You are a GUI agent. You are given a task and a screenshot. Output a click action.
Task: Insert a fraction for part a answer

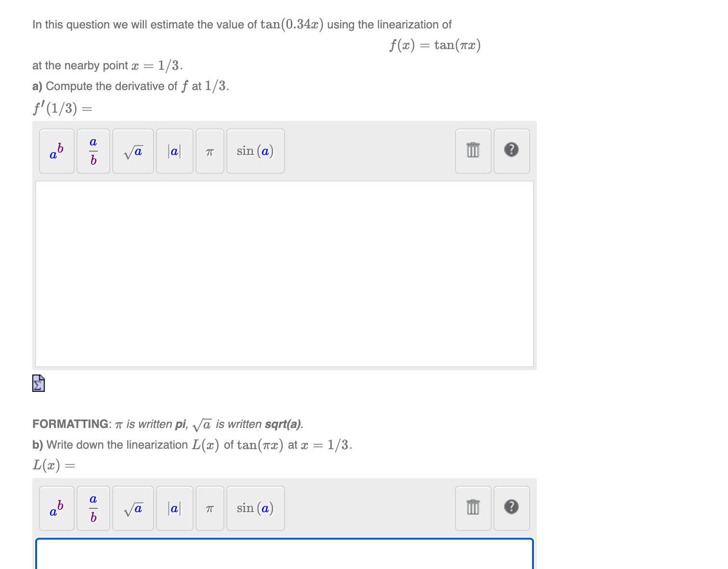point(93,152)
